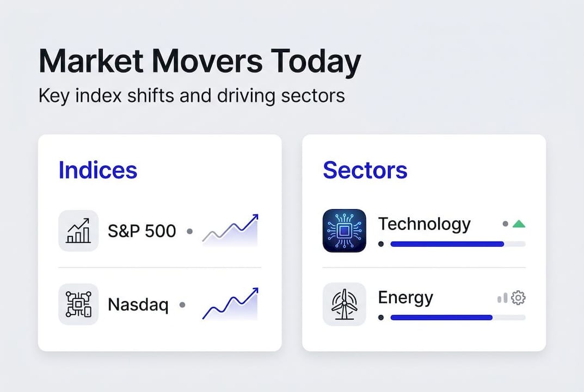Image resolution: width=584 pixels, height=392 pixels.
Task: Click the gray dot next to Nasdaq
Action: (182, 305)
